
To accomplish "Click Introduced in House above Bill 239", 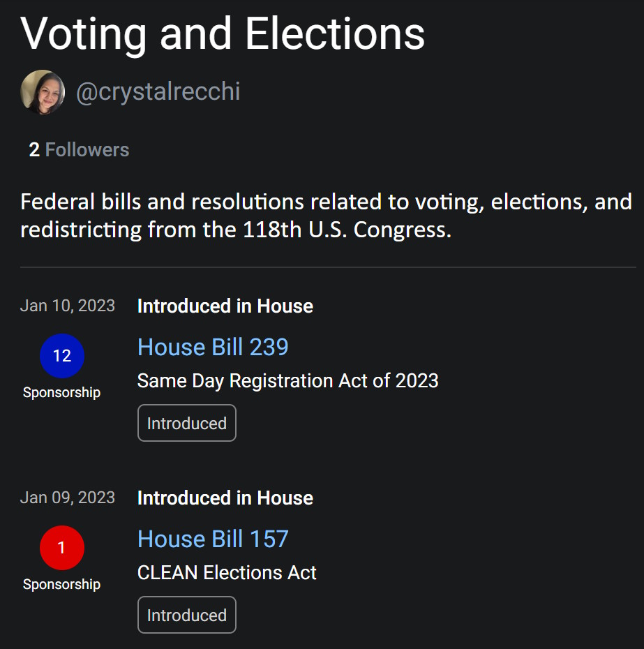I will pyautogui.click(x=225, y=306).
